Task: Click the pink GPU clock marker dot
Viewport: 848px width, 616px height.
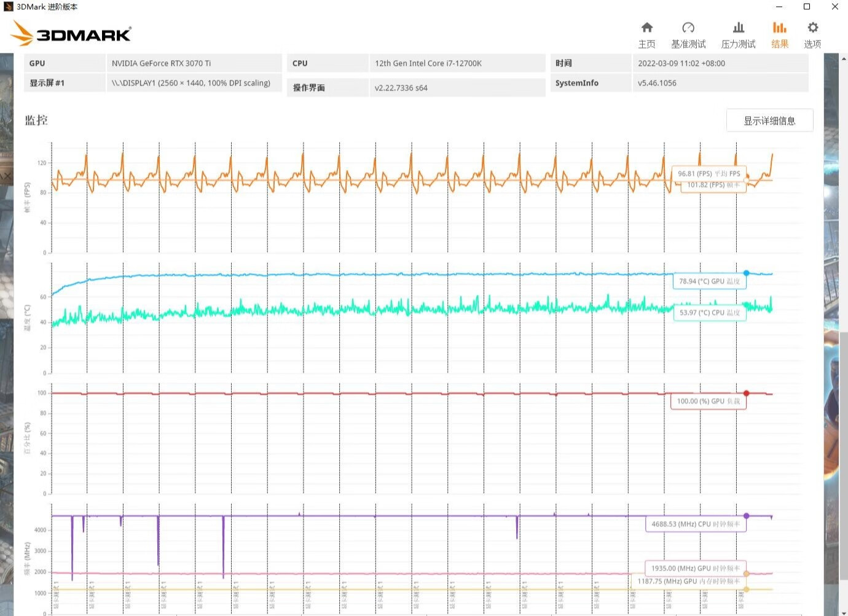Action: [x=747, y=574]
